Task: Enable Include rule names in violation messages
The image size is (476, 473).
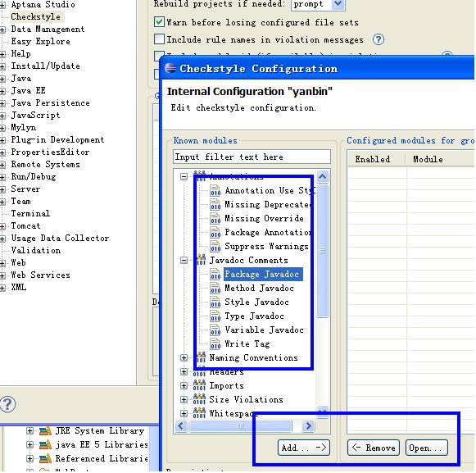Action: 160,39
